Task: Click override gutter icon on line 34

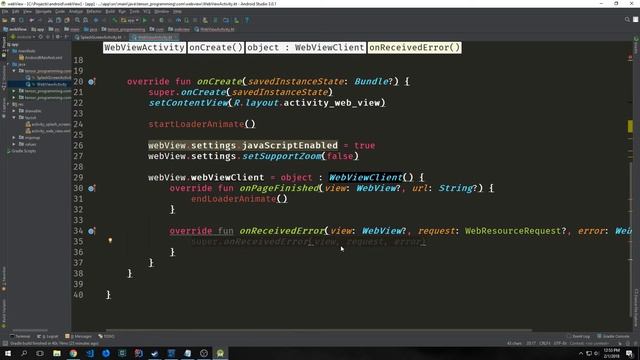Action: coord(91,231)
